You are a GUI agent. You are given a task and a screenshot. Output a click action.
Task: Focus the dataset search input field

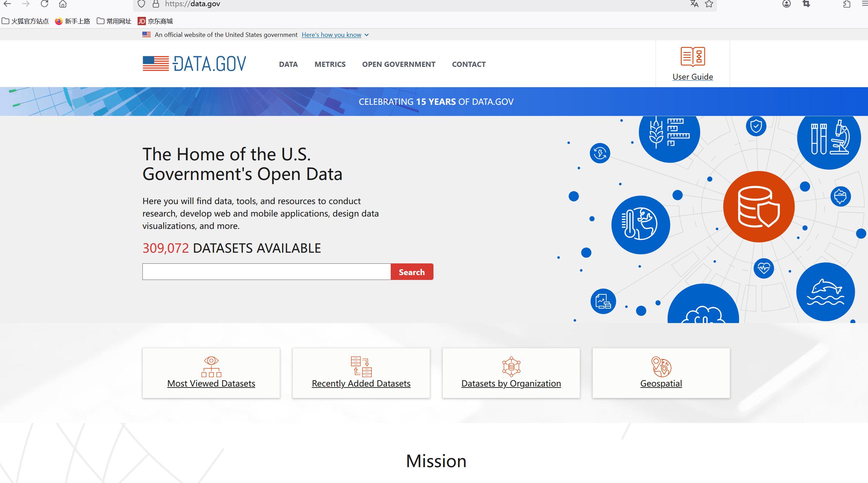[x=267, y=272]
